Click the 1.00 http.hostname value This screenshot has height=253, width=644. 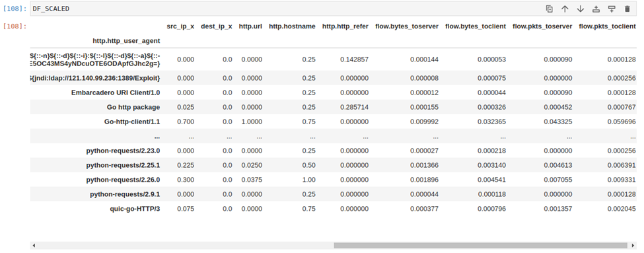tap(309, 180)
